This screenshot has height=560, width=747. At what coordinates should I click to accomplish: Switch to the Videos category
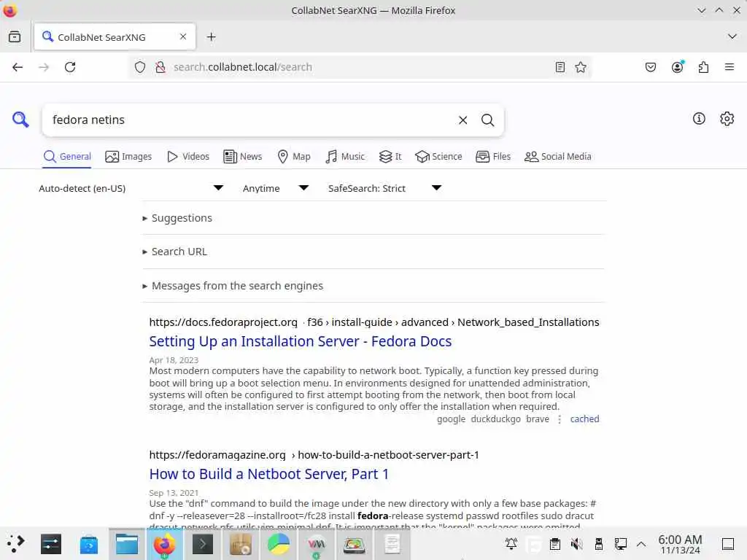coord(188,157)
